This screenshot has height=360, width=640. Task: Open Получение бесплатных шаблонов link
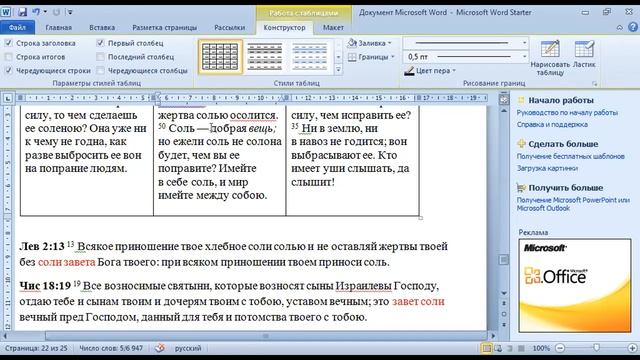[570, 156]
